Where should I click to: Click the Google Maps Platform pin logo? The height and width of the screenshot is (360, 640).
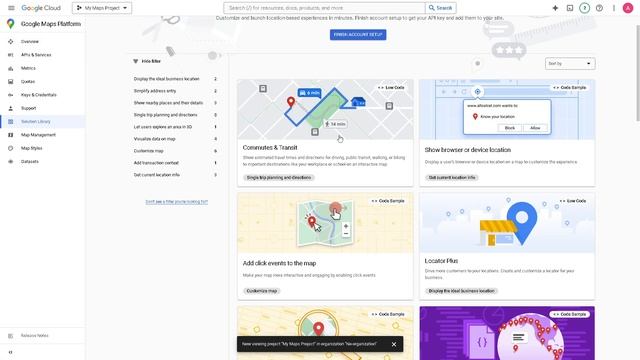[11, 24]
